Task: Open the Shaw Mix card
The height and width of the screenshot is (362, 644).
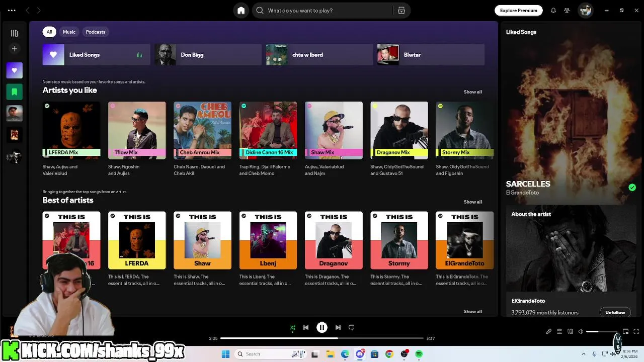Action: [334, 139]
